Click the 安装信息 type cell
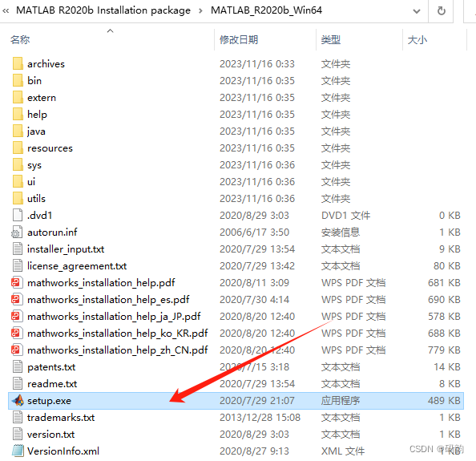This screenshot has width=476, height=461. coord(341,233)
